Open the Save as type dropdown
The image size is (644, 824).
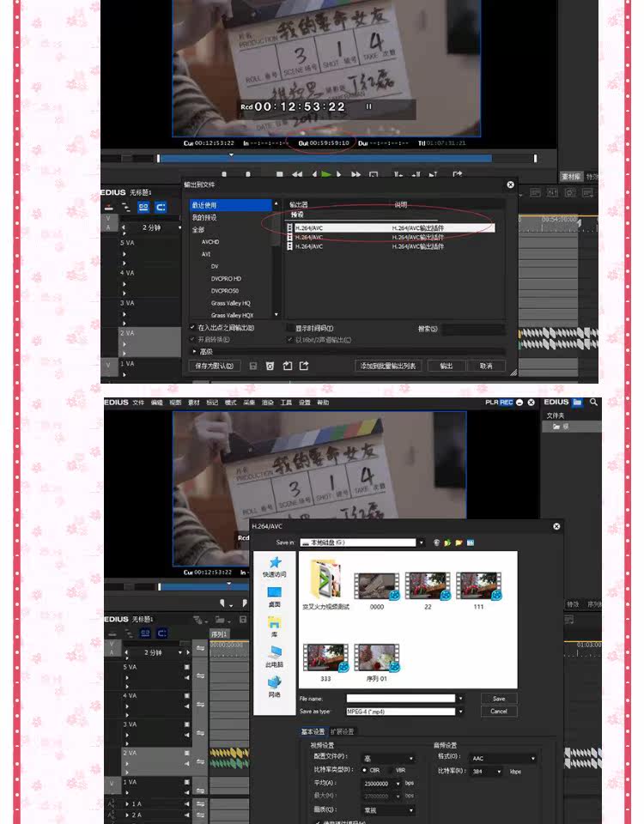pos(461,712)
